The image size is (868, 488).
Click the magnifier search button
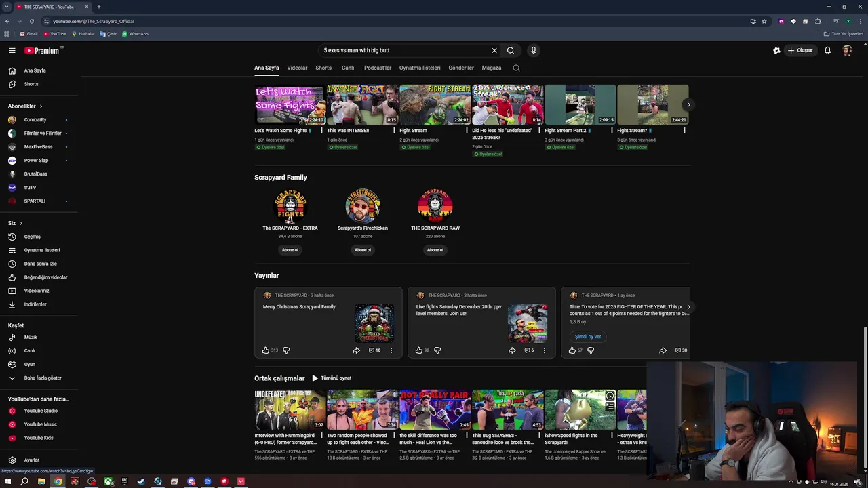click(511, 50)
